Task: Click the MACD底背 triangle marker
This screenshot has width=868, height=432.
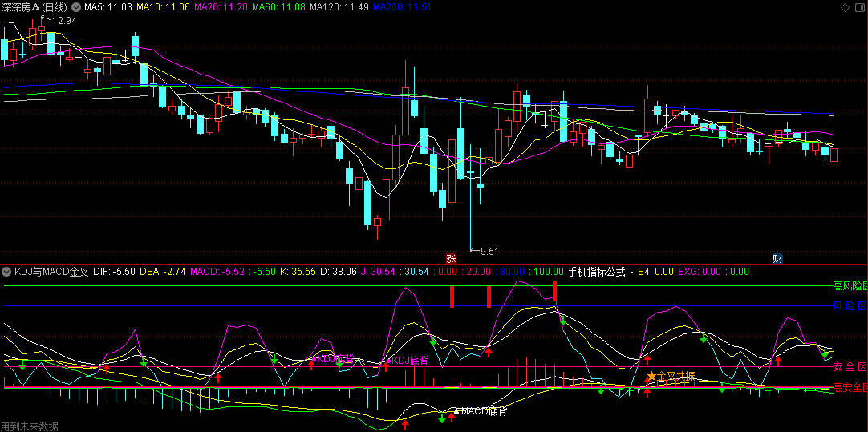Action: tap(457, 411)
